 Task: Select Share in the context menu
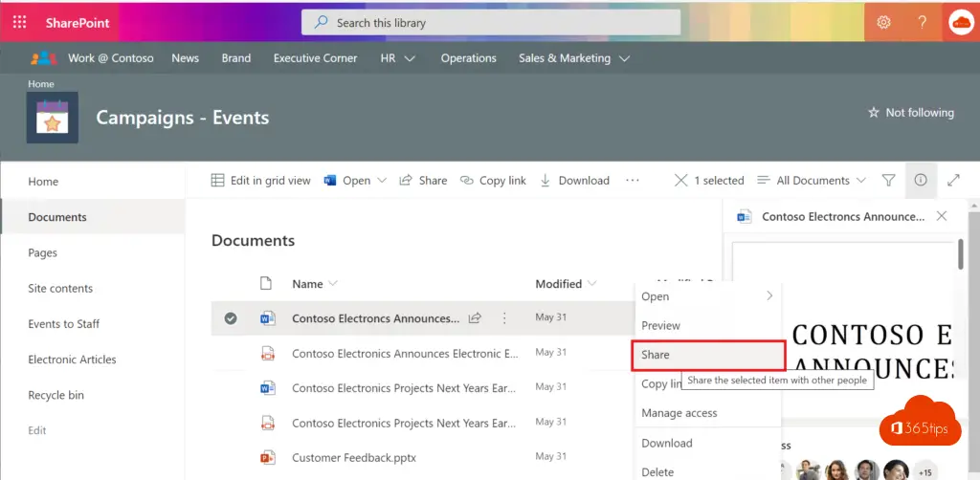tap(708, 355)
